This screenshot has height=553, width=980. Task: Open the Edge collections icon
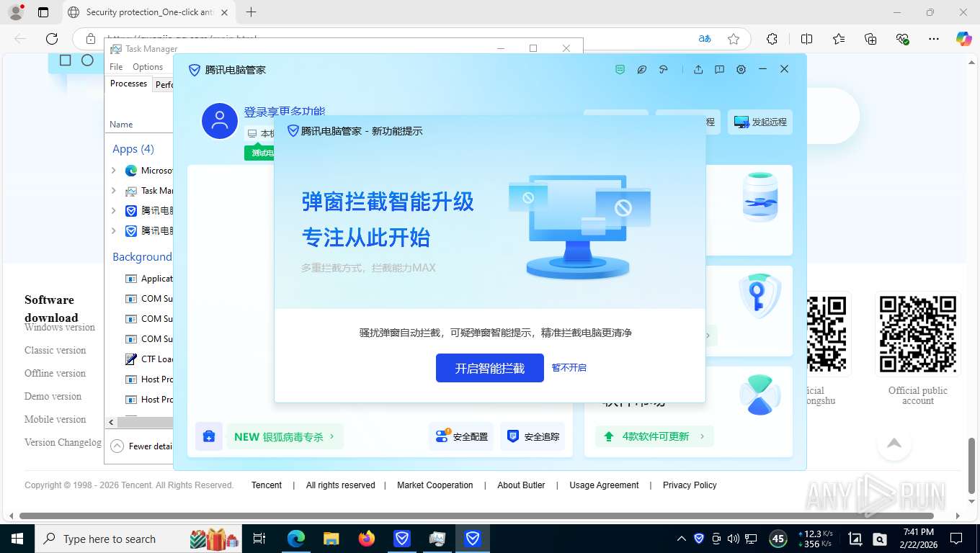pyautogui.click(x=870, y=39)
